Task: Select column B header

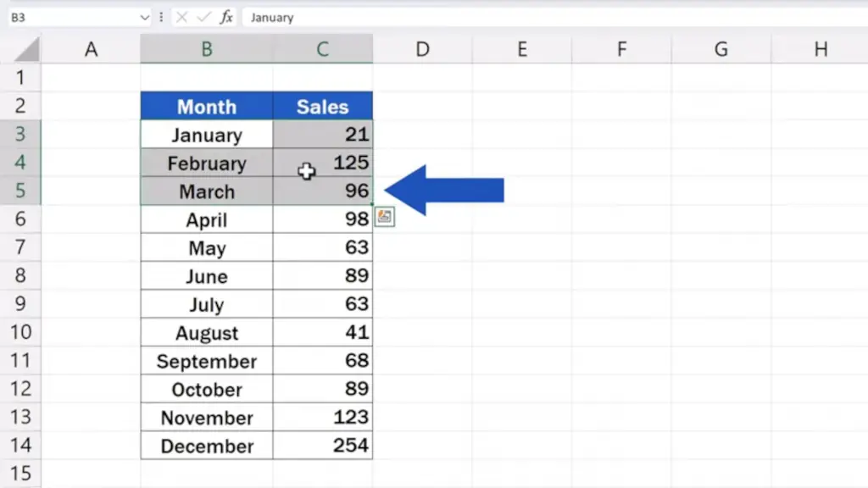Action: pyautogui.click(x=207, y=49)
